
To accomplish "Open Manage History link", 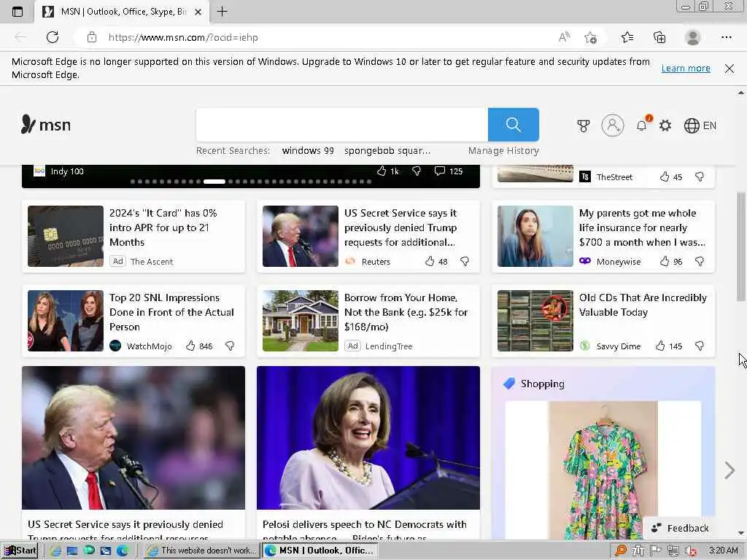I will click(503, 150).
